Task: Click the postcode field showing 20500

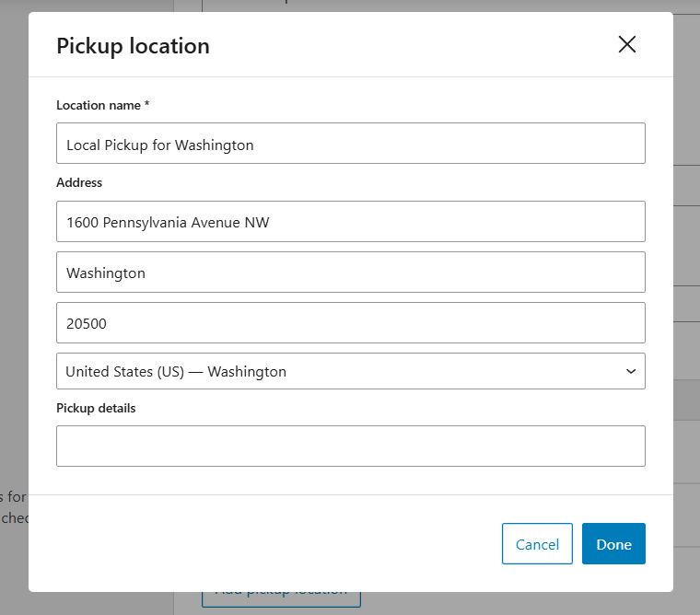Action: [x=350, y=323]
